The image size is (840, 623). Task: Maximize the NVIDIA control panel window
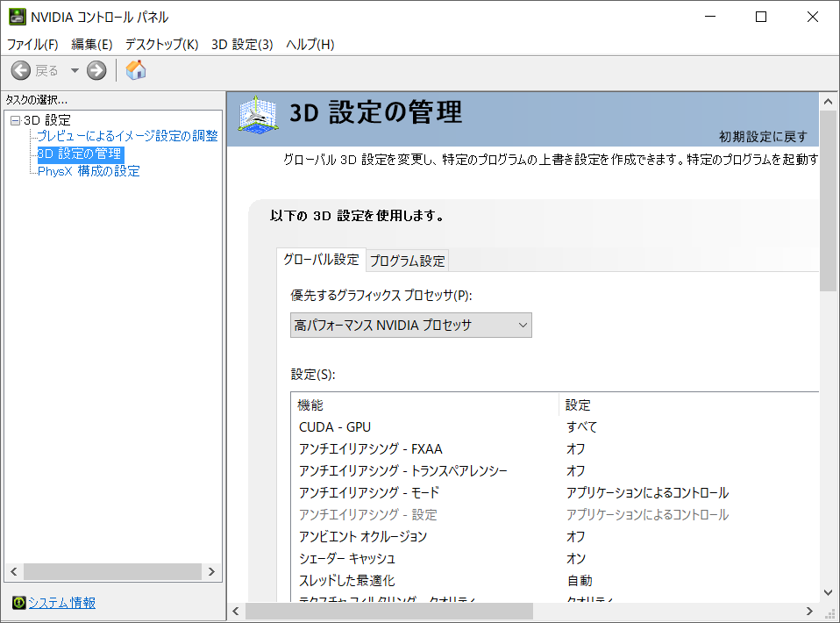(761, 18)
